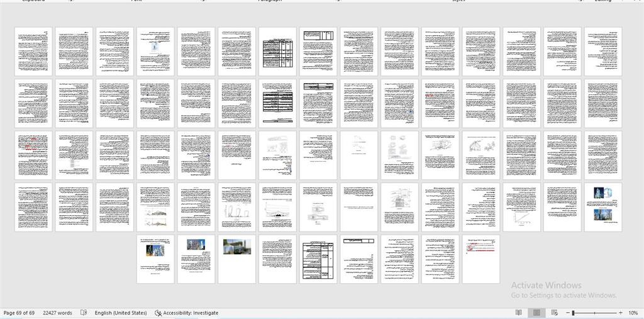Open the zoom dialog via 10% level
Screen dimensions: 644x319
pos(633,313)
